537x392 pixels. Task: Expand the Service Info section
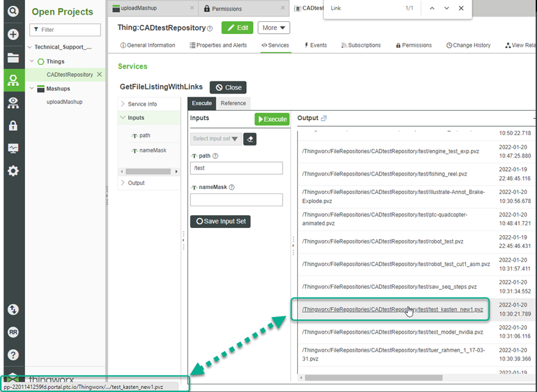click(122, 104)
